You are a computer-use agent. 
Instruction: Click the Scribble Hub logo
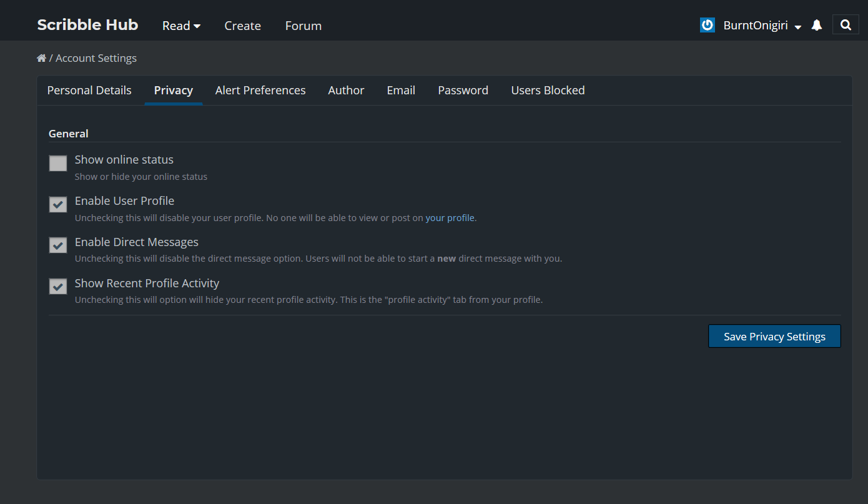pos(87,25)
